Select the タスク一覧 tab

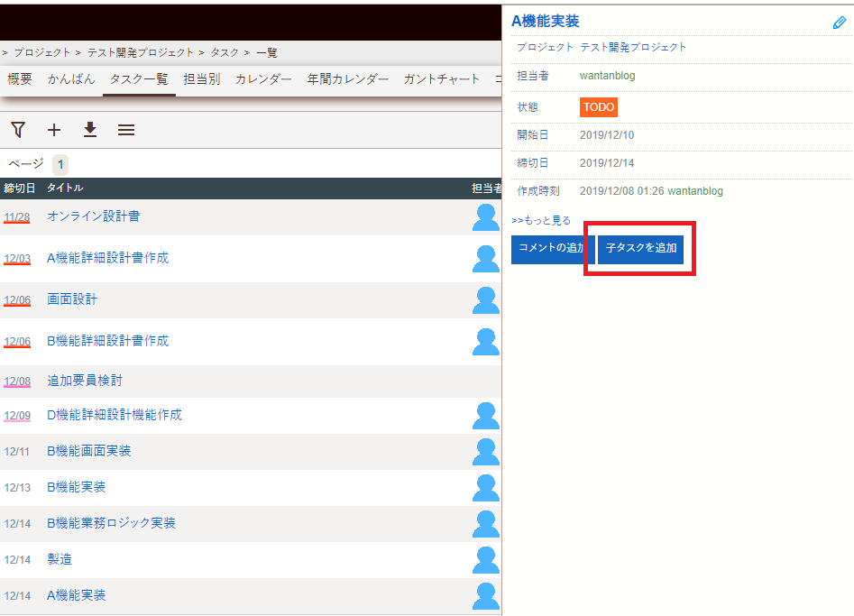tap(139, 79)
